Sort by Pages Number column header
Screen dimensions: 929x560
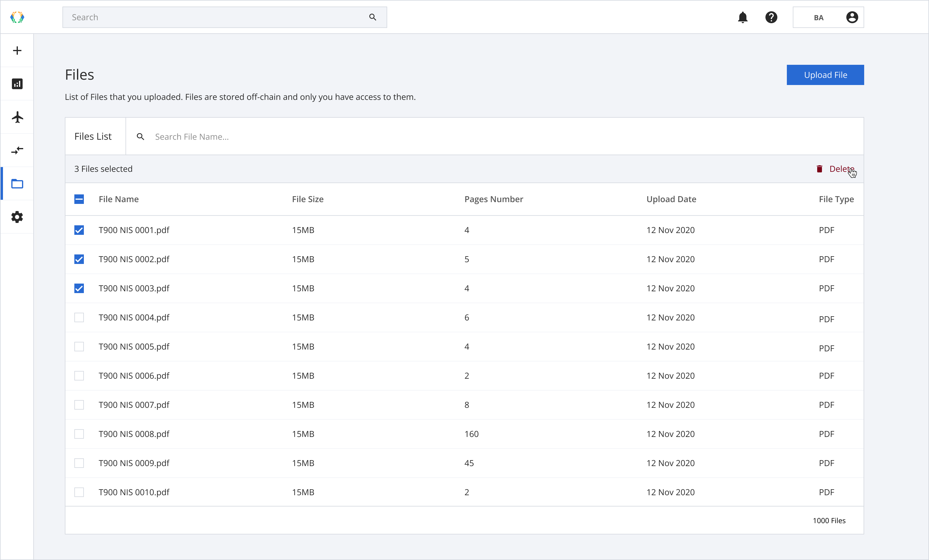(x=494, y=199)
